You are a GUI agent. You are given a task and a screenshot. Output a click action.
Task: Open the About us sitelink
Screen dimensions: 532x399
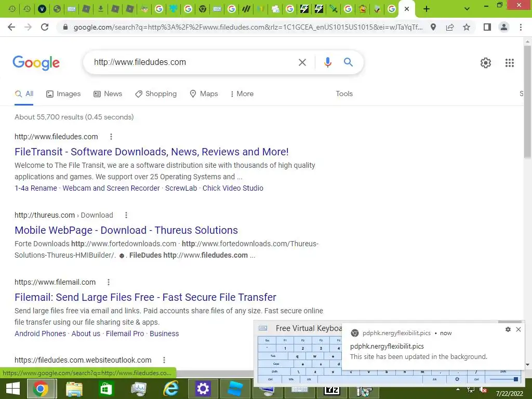pyautogui.click(x=86, y=334)
